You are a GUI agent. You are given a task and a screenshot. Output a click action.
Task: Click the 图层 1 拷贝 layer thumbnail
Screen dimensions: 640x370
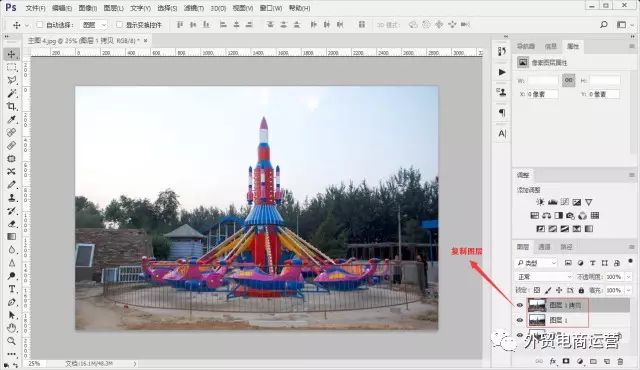tap(537, 305)
